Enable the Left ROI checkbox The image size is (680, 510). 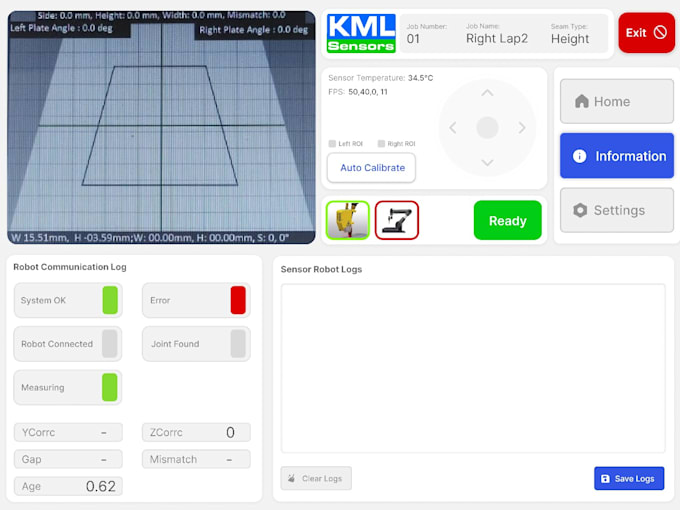point(332,144)
